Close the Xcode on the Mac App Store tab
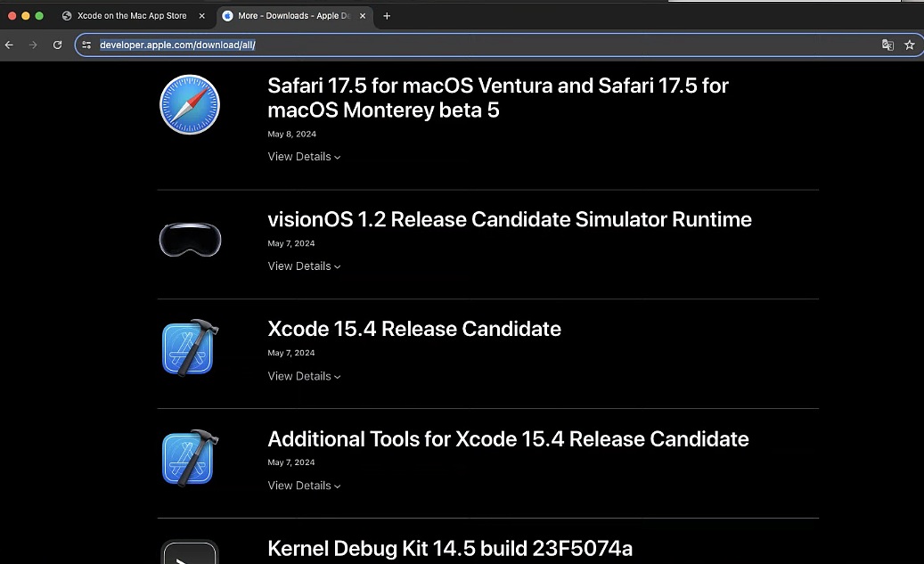Image resolution: width=924 pixels, height=564 pixels. (201, 16)
